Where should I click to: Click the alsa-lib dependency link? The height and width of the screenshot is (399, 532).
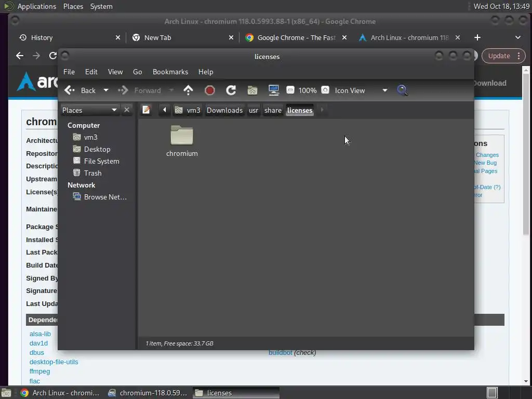click(40, 334)
